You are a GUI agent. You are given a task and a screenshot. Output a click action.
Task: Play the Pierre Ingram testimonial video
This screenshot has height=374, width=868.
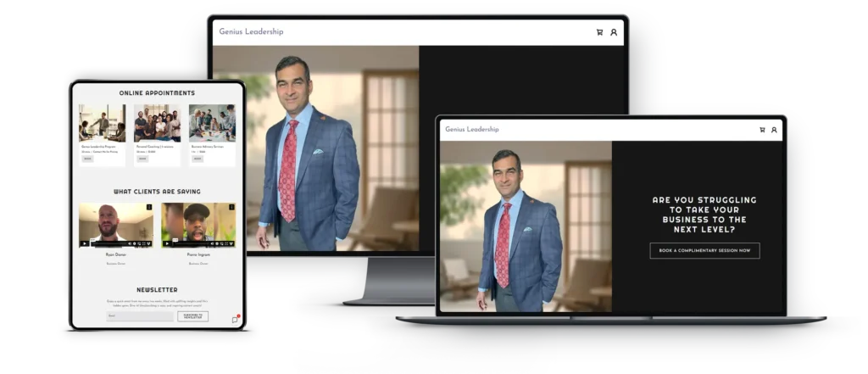coord(167,243)
